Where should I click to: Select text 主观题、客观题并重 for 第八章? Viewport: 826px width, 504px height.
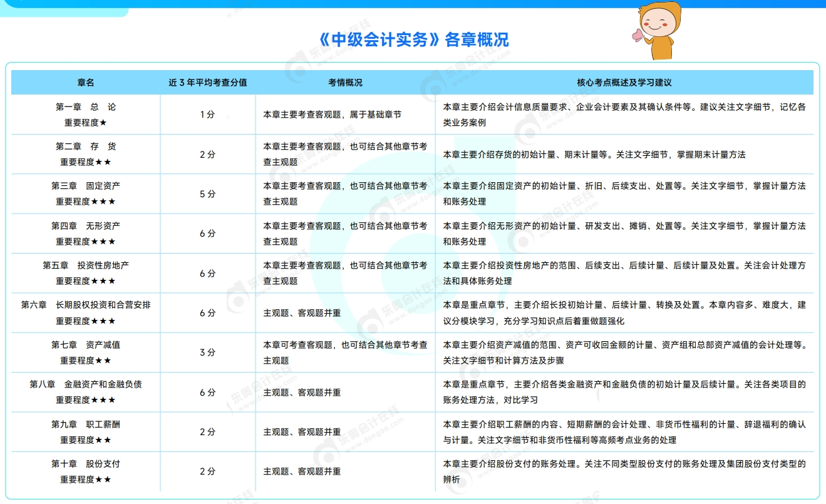tap(302, 394)
